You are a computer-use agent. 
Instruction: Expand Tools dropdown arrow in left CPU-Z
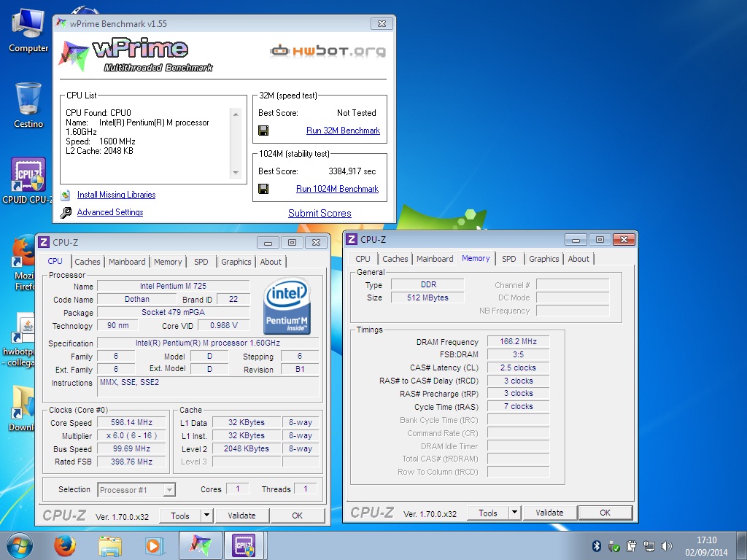[206, 516]
